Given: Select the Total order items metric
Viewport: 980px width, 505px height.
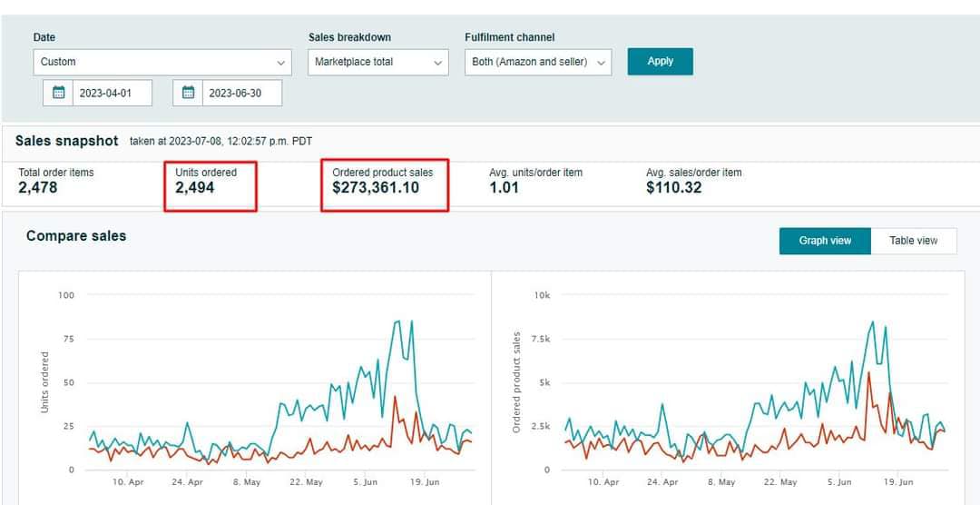Looking at the screenshot, I should coord(56,182).
